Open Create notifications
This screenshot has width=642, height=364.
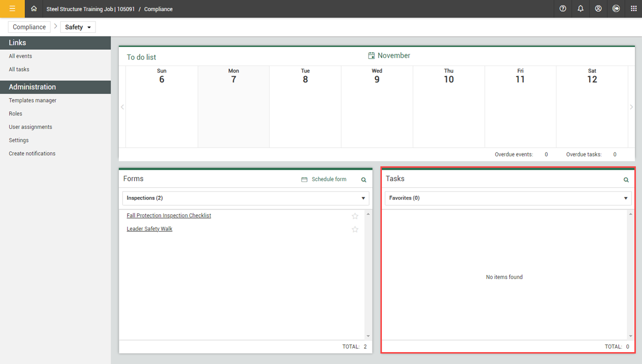pyautogui.click(x=32, y=153)
